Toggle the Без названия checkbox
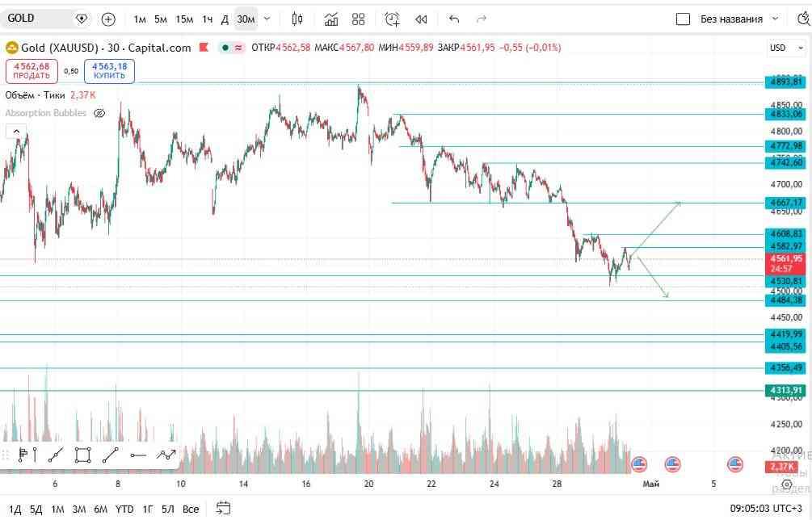The height and width of the screenshot is (520, 812). tap(683, 19)
